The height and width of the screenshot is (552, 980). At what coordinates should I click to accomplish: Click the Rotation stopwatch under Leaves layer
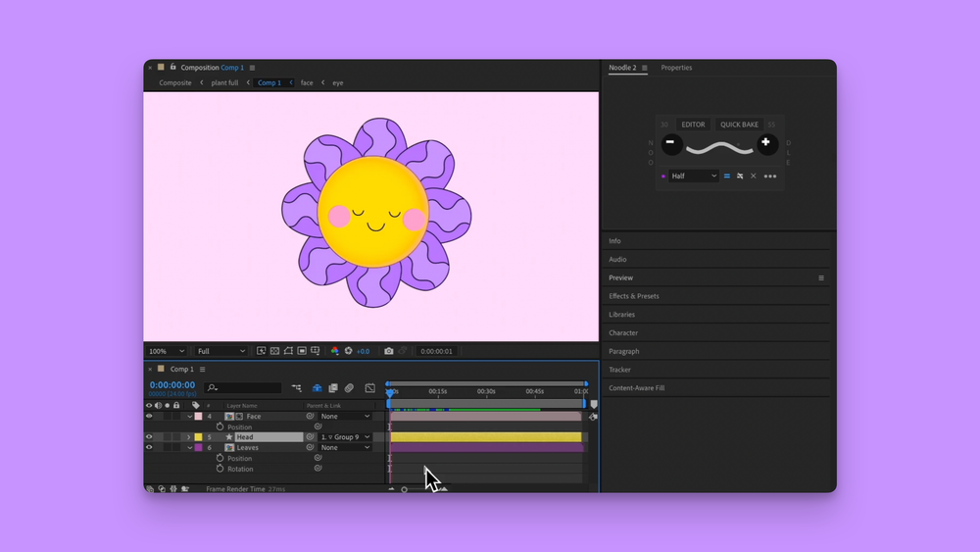pos(220,469)
